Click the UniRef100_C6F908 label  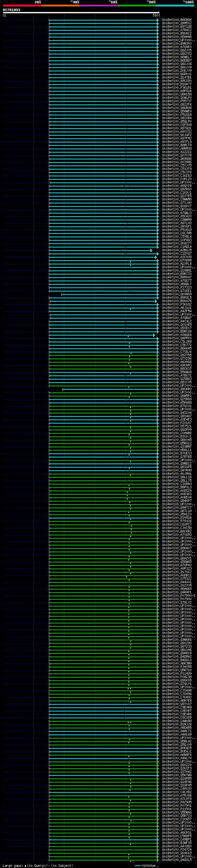click(176, 125)
